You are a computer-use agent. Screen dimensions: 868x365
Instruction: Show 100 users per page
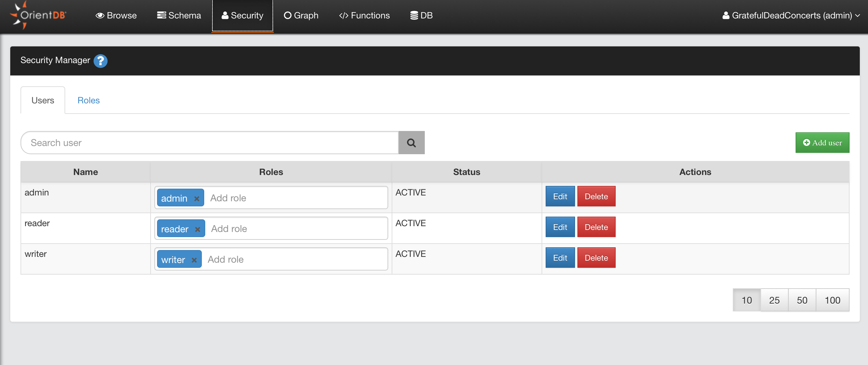(x=832, y=300)
